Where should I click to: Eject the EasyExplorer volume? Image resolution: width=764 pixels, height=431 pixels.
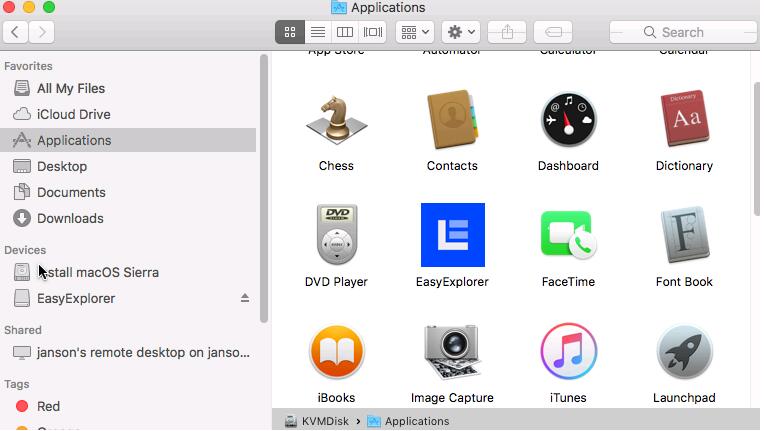coord(245,298)
